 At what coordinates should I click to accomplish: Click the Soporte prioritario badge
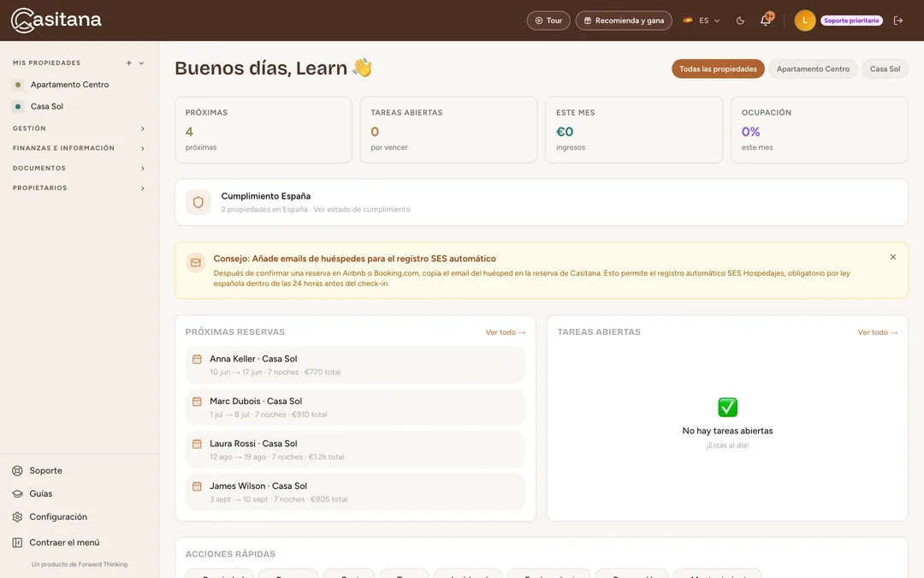[x=851, y=21]
